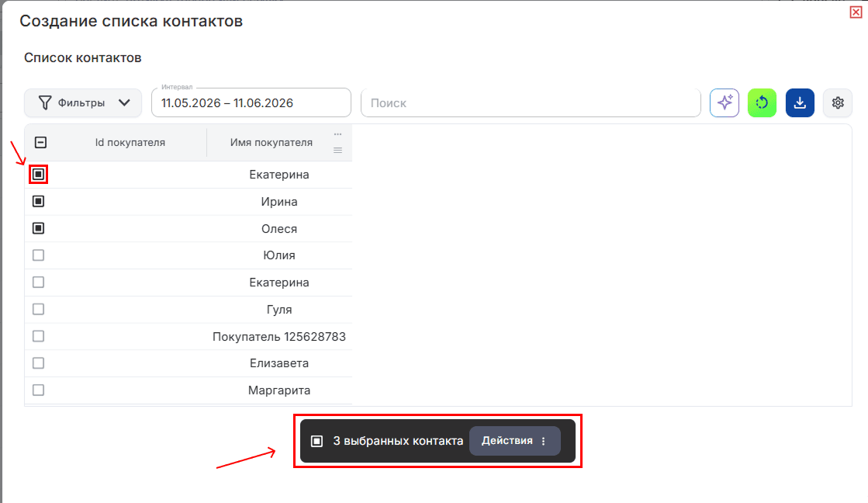Image resolution: width=868 pixels, height=503 pixels.
Task: Open the column three-dots options icon
Action: click(x=337, y=134)
